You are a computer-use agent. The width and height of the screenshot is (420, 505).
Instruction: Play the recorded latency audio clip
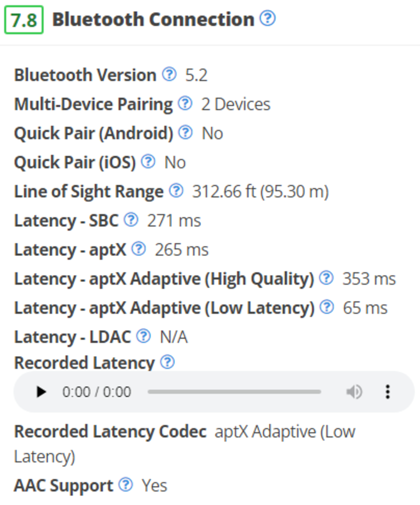41,392
